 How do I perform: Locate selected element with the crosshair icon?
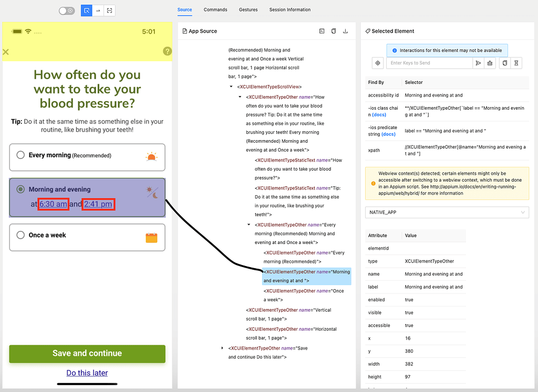point(377,62)
